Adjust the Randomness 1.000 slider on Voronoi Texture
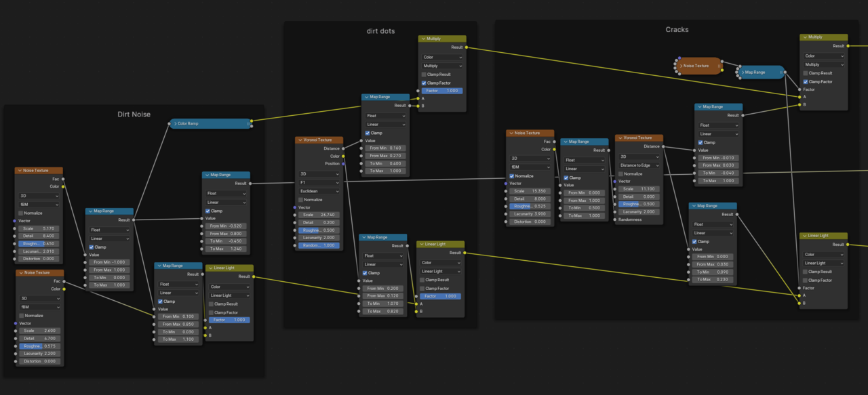868x395 pixels. [319, 245]
